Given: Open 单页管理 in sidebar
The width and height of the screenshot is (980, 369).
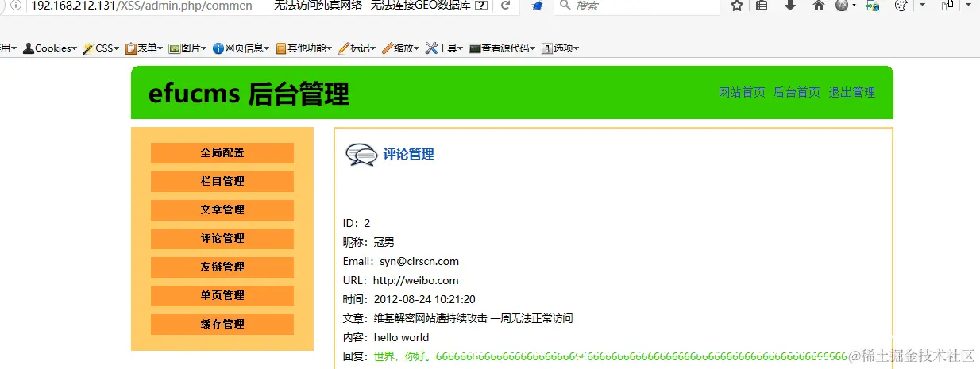Looking at the screenshot, I should (222, 296).
